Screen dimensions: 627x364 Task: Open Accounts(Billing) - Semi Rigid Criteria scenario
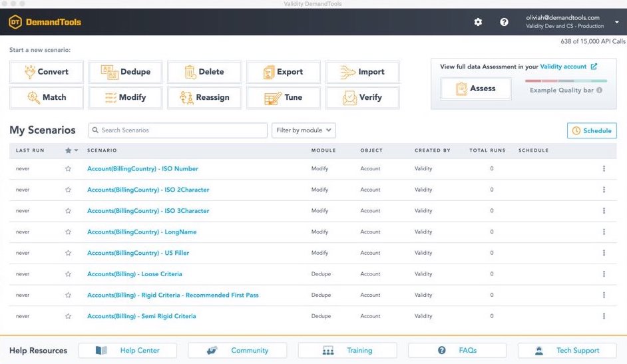pyautogui.click(x=142, y=316)
